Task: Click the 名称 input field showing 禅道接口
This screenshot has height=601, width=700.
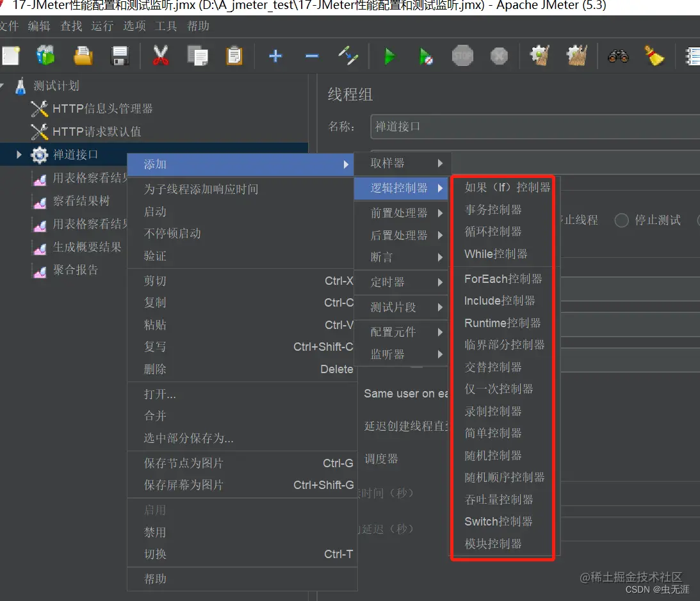Action: (x=480, y=127)
